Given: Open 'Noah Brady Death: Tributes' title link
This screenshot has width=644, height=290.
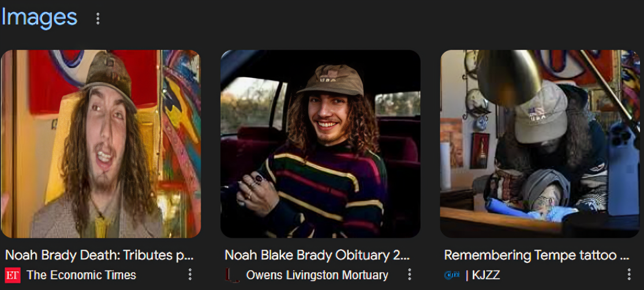Looking at the screenshot, I should tap(99, 255).
